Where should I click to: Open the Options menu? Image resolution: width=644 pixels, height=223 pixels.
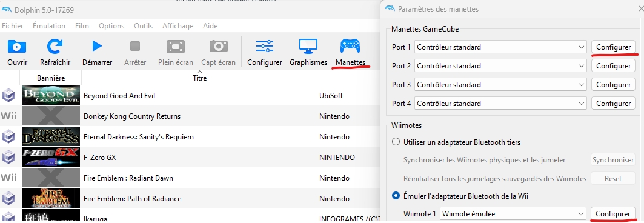(x=111, y=26)
